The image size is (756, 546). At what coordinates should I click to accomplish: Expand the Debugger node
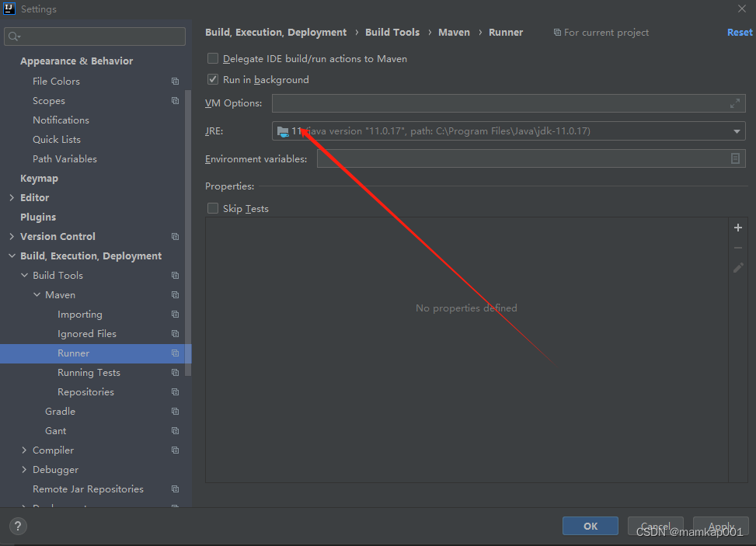[24, 469]
